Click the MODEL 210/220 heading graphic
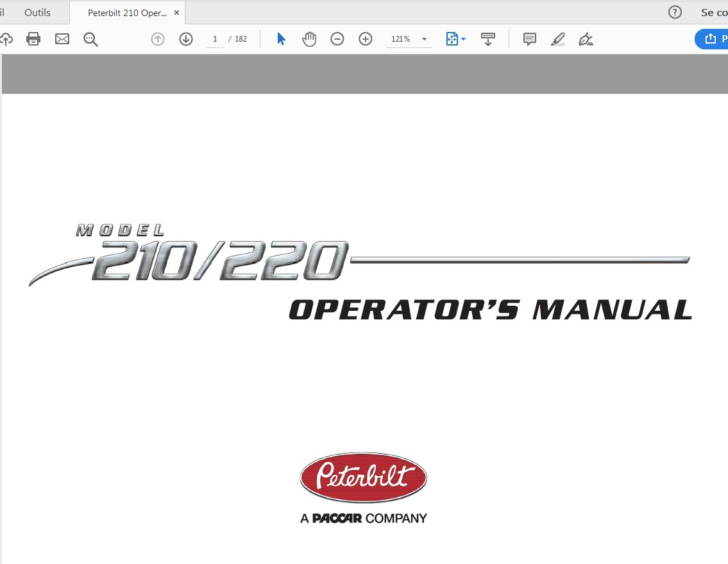Image resolution: width=728 pixels, height=564 pixels. point(211,254)
